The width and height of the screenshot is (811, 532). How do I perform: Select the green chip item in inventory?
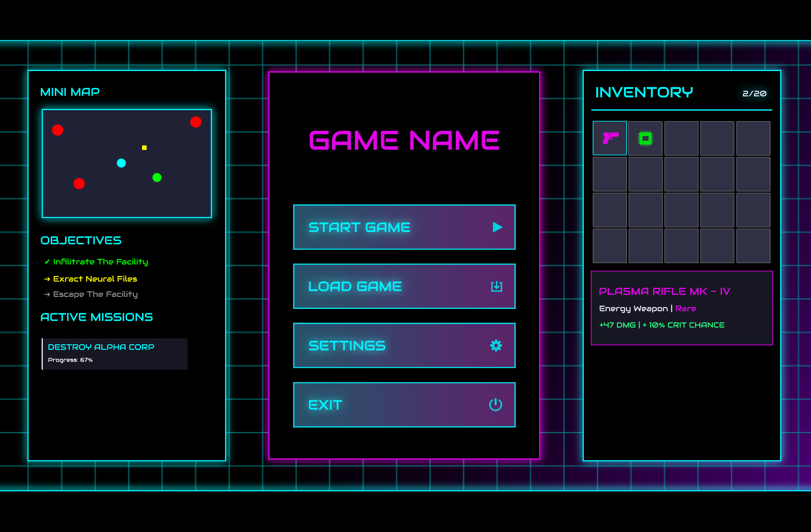(645, 138)
